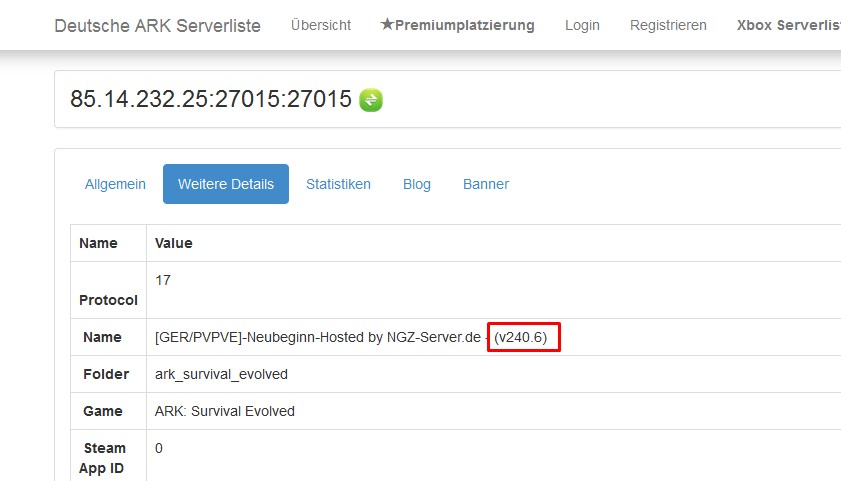Switch to the Allgemein tab
Viewport: 841px width, 481px height.
tap(115, 184)
